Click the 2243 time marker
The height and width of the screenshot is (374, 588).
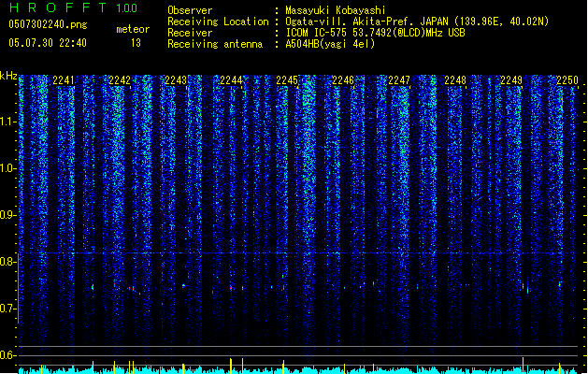click(x=176, y=80)
